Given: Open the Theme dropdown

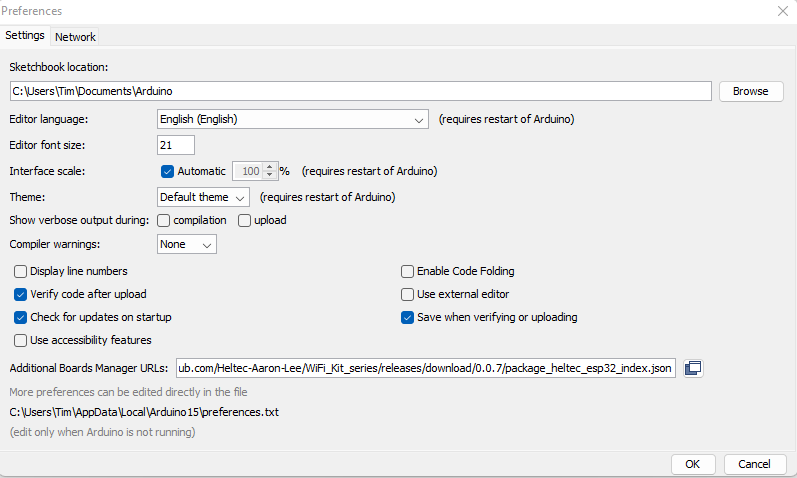Looking at the screenshot, I should pyautogui.click(x=203, y=197).
